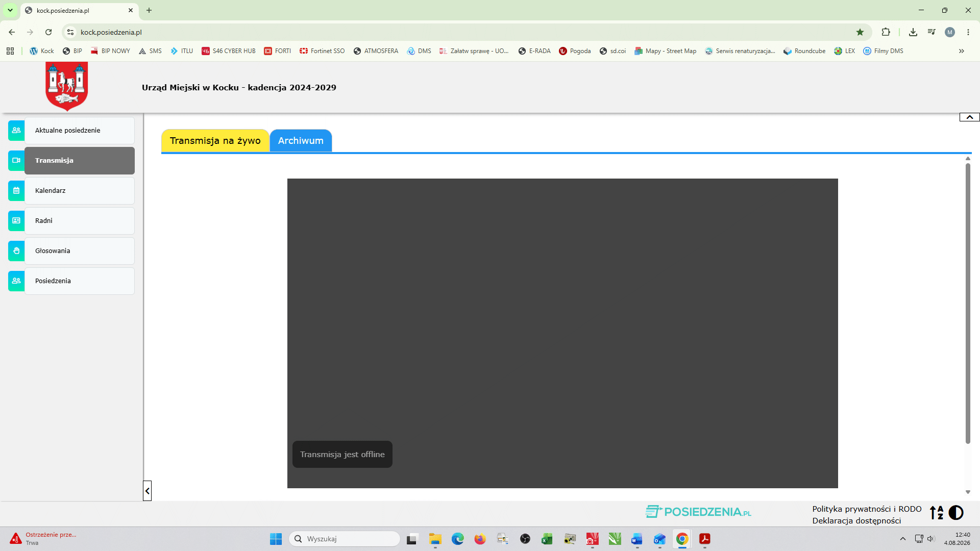Click the Głosowania hand icon in sidebar
Image resolution: width=980 pixels, height=551 pixels.
16,251
